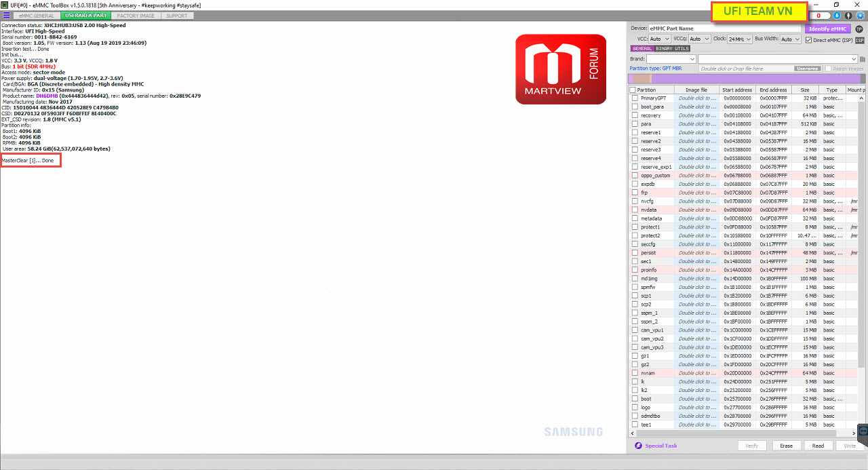868x470 pixels.
Task: Open the settings gear icon
Action: tap(860, 15)
